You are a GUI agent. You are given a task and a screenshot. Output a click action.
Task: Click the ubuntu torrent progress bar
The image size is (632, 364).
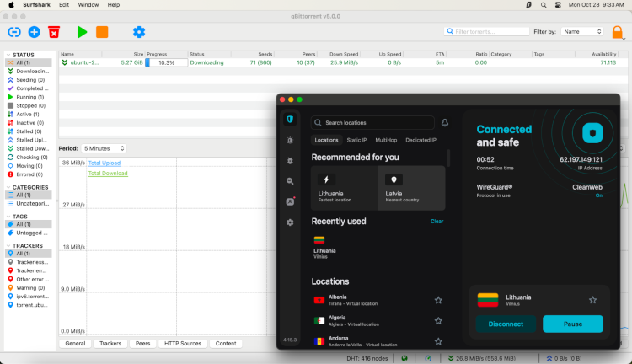[167, 62]
